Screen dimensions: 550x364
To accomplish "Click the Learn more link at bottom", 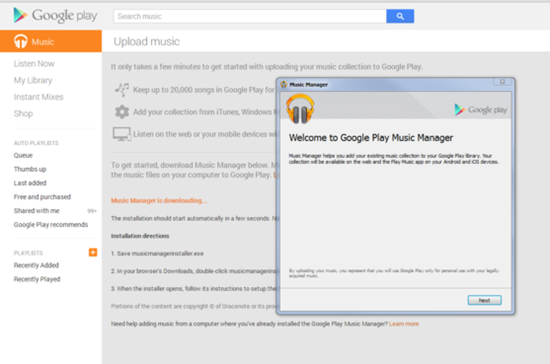I will click(x=404, y=324).
